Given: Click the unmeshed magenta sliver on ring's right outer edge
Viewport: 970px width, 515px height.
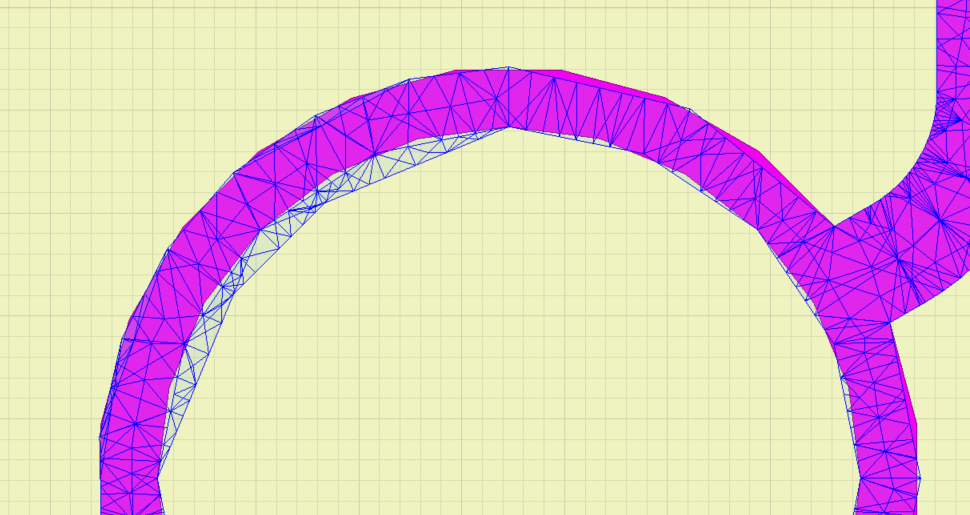Looking at the screenshot, I should pos(909,390).
